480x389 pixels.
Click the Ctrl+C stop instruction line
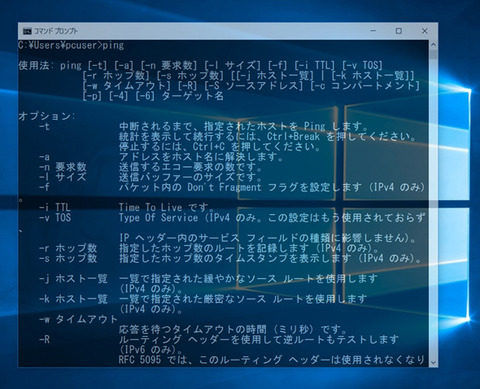220,147
